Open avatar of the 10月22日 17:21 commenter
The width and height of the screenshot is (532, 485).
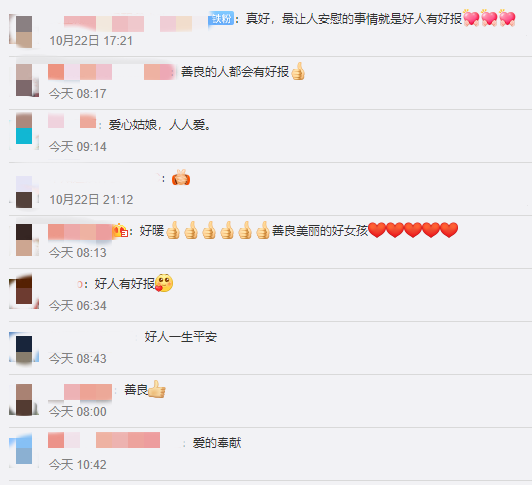pyautogui.click(x=24, y=31)
